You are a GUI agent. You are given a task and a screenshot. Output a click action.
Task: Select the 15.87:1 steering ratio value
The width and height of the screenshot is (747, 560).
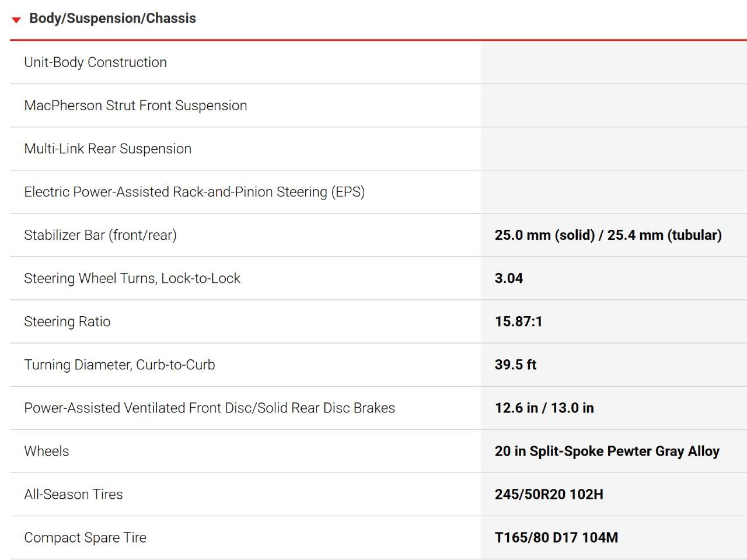pos(518,321)
